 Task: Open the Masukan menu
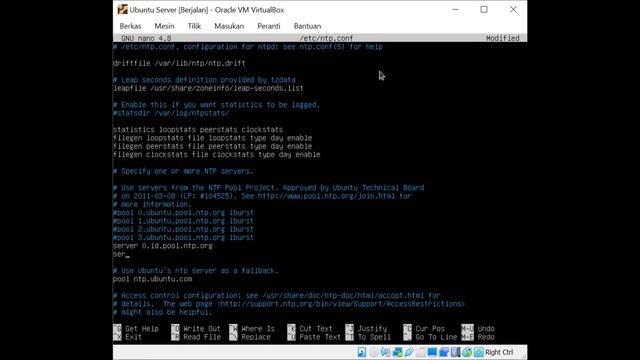click(229, 26)
